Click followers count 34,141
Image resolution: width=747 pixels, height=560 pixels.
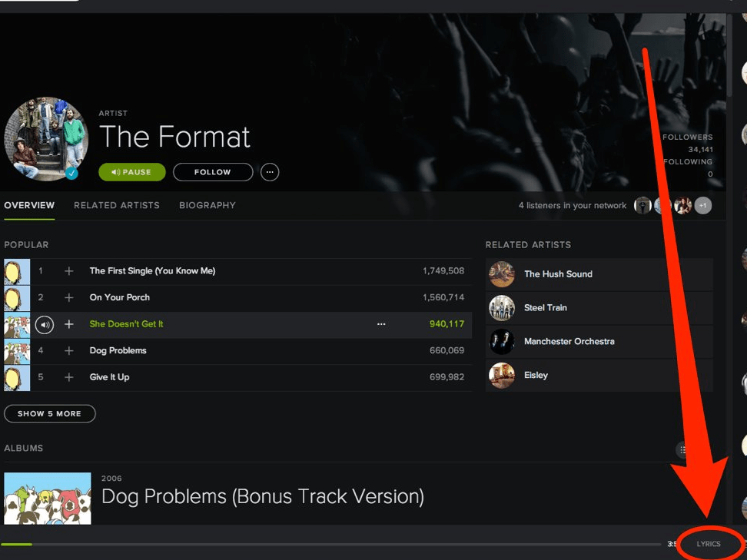(x=700, y=150)
